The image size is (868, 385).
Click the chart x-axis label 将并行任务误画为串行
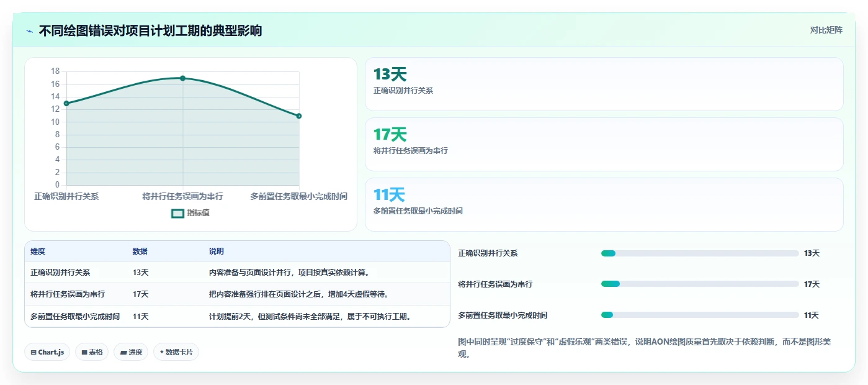click(182, 196)
